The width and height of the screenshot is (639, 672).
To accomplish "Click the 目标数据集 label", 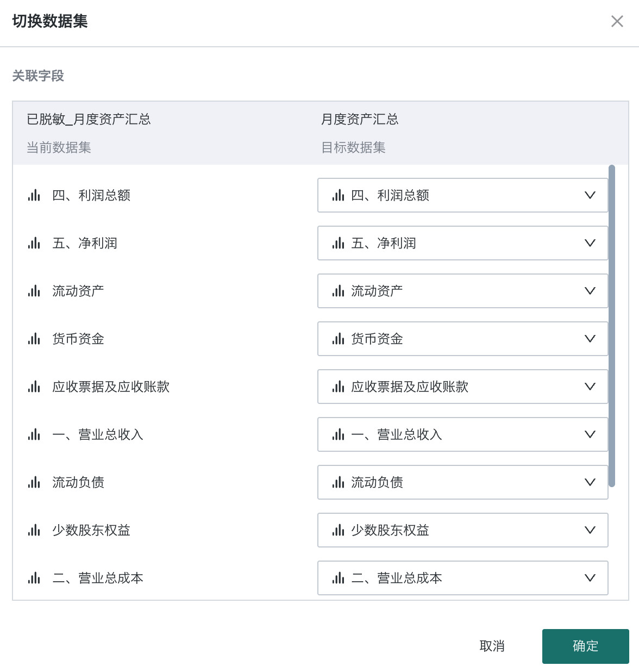I will click(x=353, y=147).
